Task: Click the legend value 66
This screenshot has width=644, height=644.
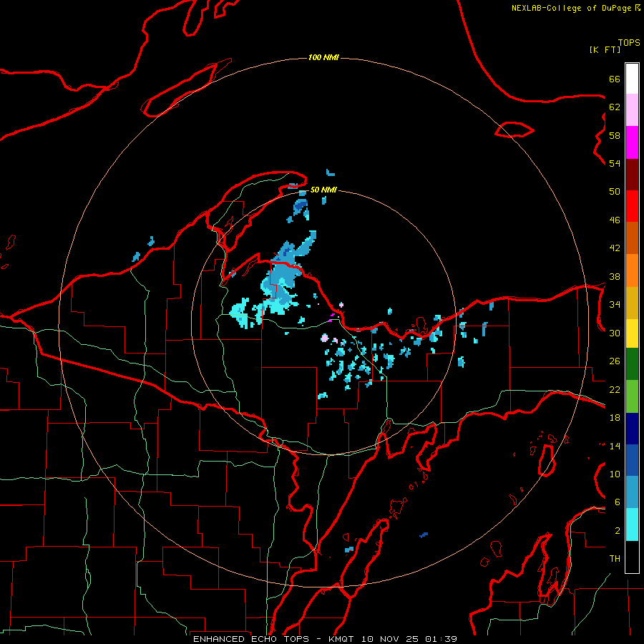Action: (615, 79)
